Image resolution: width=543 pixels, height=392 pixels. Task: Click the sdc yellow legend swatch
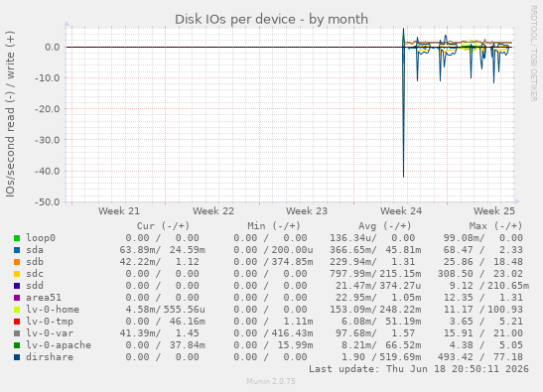17,274
